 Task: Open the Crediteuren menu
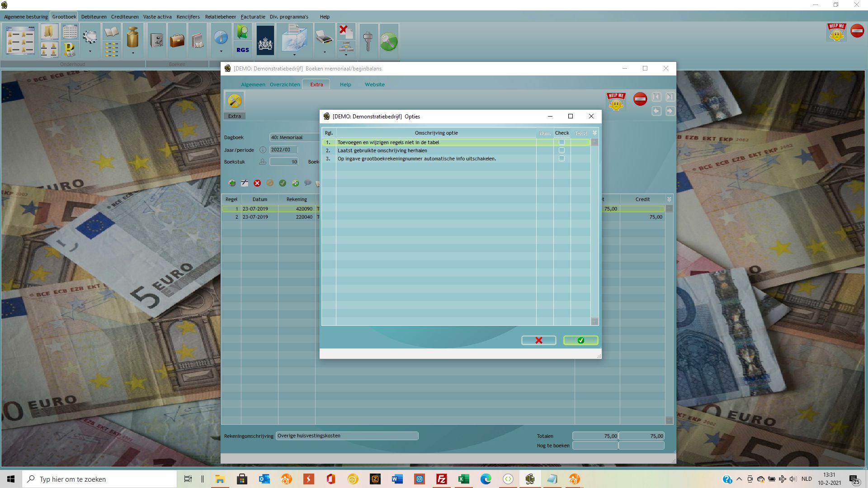tap(125, 17)
